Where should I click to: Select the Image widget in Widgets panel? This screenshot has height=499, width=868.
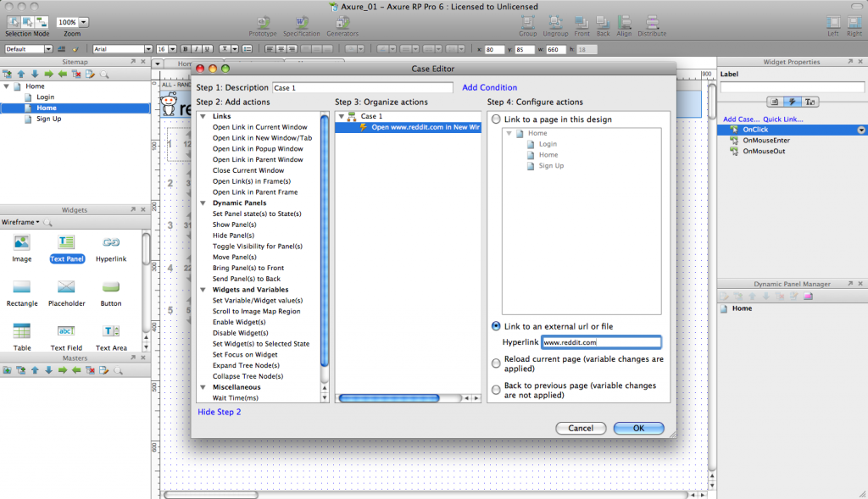tap(21, 242)
